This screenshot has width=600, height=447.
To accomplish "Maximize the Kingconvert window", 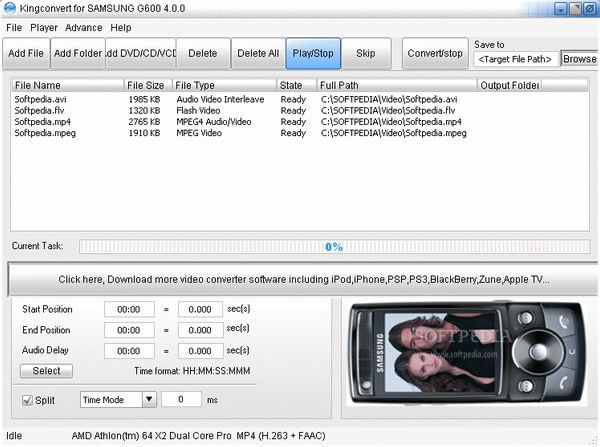I will 575,8.
